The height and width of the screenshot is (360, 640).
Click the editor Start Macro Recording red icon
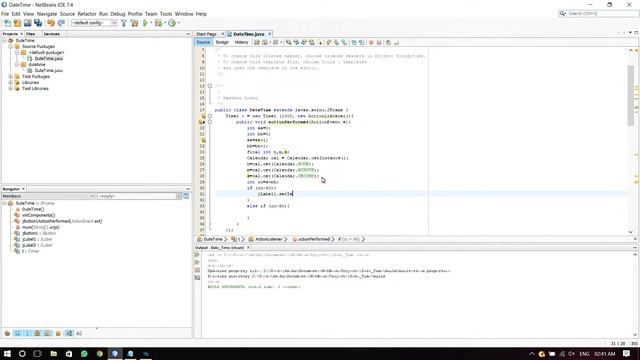point(371,42)
